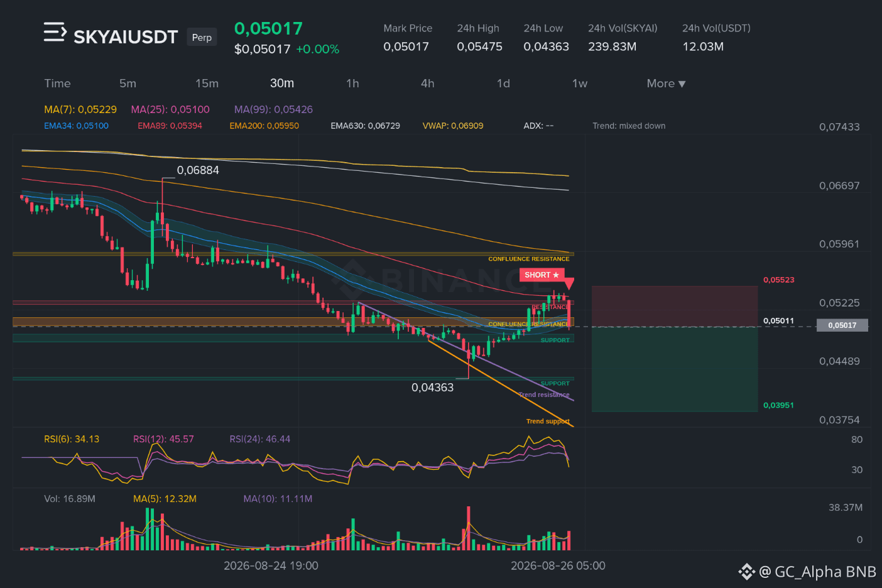This screenshot has height=588, width=882.
Task: Click the MA(7) indicator label
Action: (80, 109)
